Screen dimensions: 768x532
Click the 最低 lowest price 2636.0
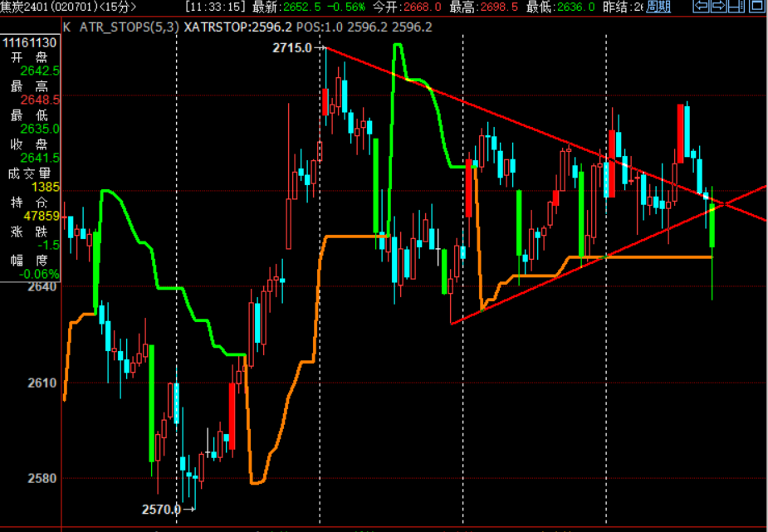click(x=577, y=7)
